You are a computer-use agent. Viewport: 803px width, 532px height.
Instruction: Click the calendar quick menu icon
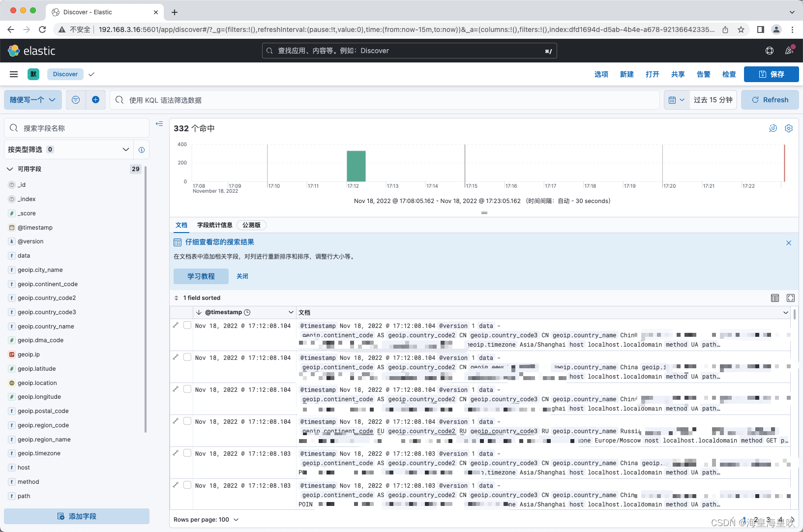click(677, 100)
